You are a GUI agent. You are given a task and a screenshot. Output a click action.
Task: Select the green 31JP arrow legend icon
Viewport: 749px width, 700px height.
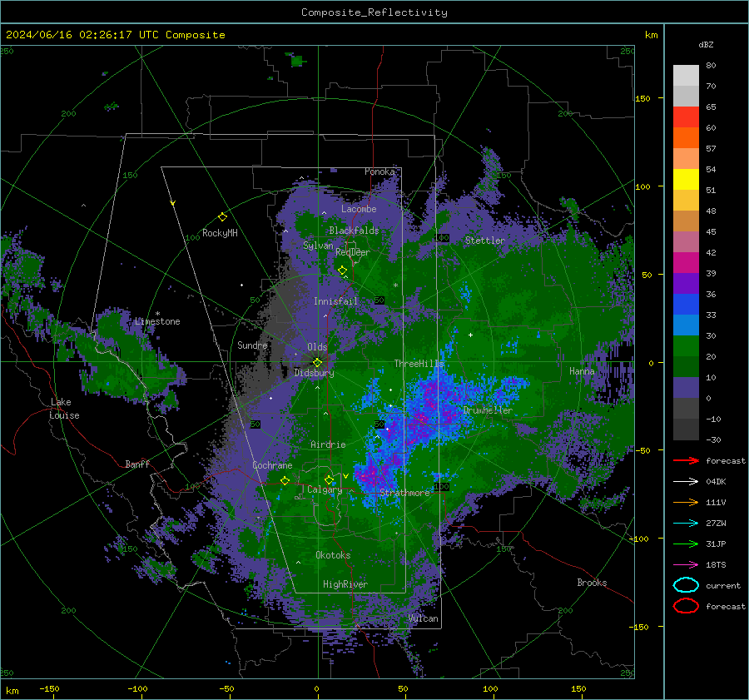click(x=686, y=544)
